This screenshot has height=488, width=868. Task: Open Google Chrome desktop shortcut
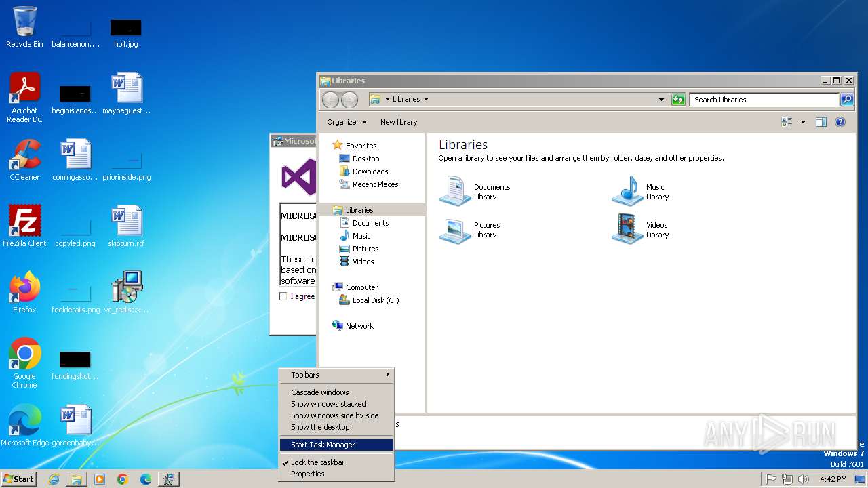(24, 363)
